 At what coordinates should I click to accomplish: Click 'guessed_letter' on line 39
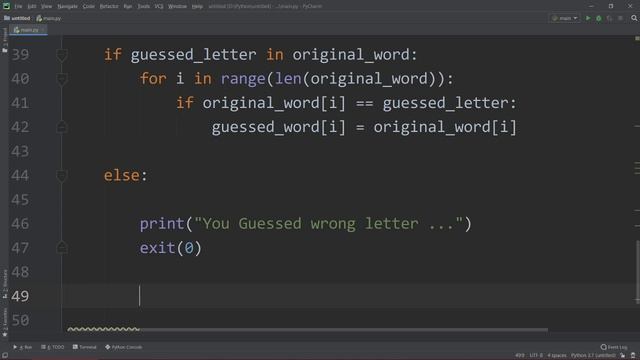(x=193, y=55)
